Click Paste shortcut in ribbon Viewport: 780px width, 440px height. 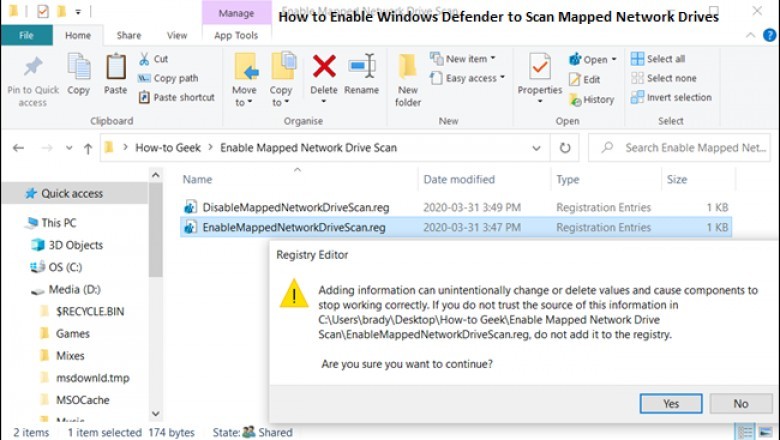click(x=177, y=97)
